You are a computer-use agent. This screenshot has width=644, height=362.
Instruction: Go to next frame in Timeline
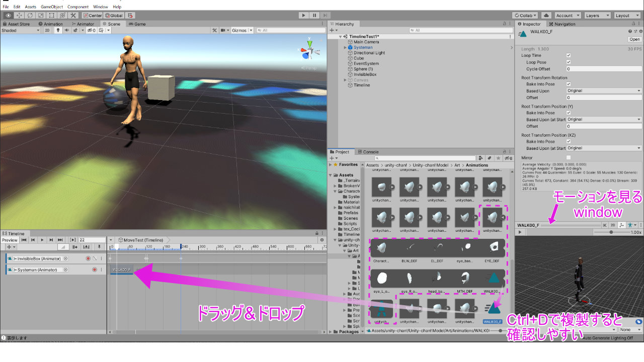51,240
